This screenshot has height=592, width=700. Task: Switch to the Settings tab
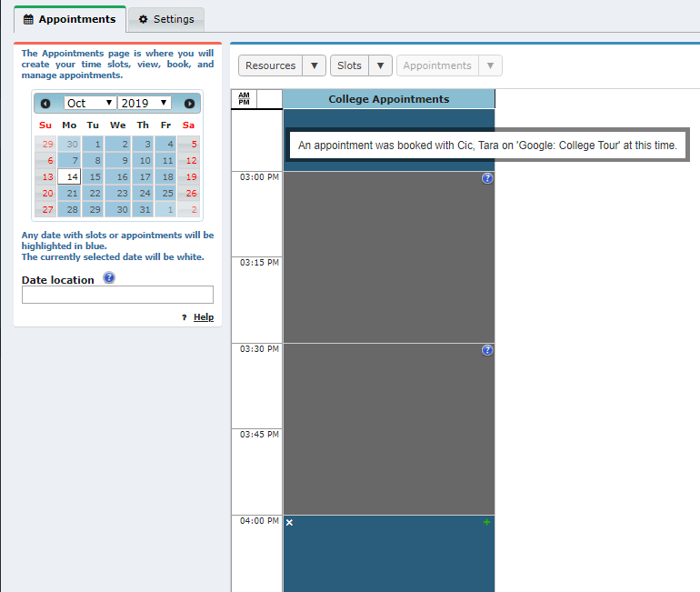click(166, 19)
